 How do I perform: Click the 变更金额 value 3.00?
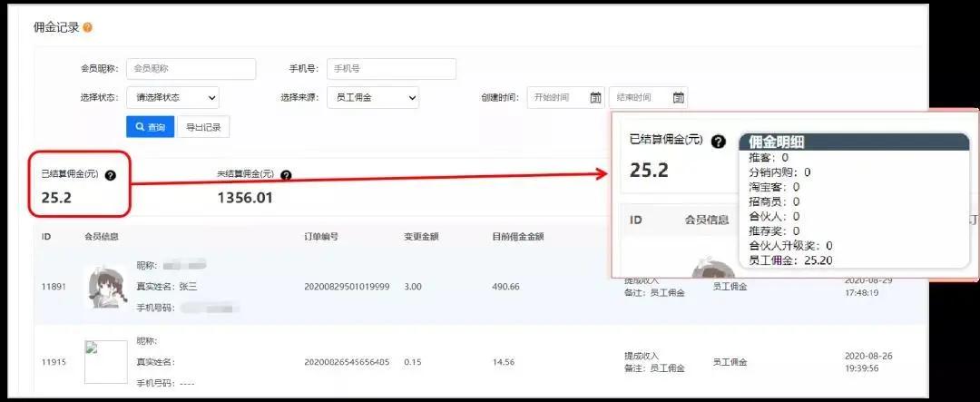(413, 287)
